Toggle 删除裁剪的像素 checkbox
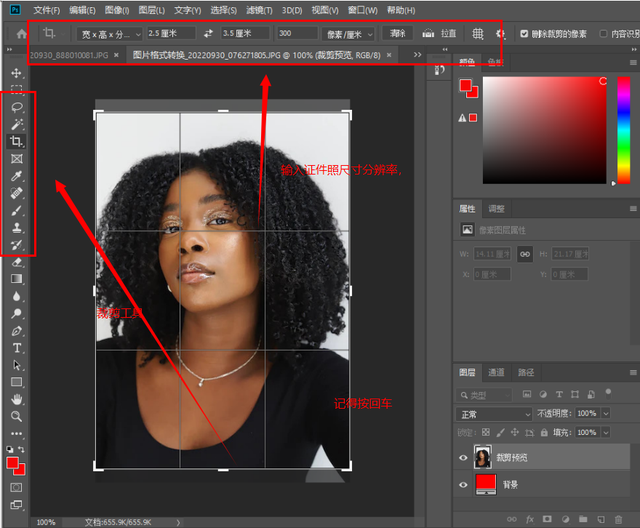This screenshot has width=640, height=528. pos(525,33)
